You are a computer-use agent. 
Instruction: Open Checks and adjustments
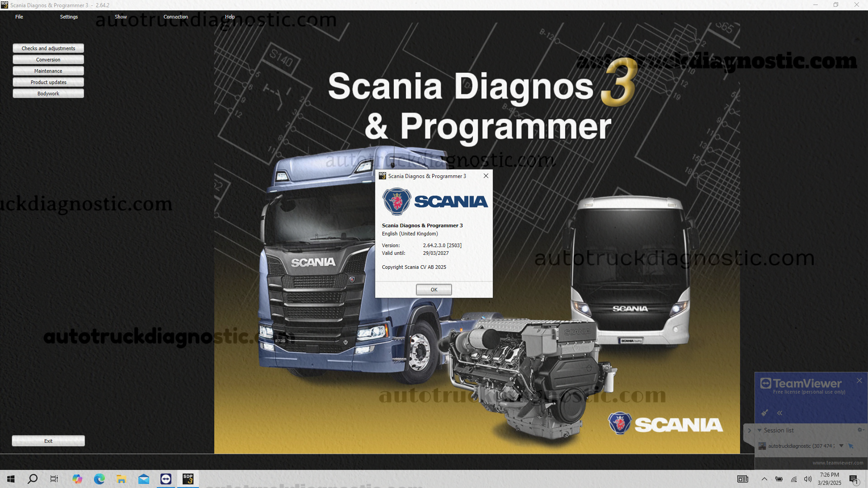(x=48, y=48)
